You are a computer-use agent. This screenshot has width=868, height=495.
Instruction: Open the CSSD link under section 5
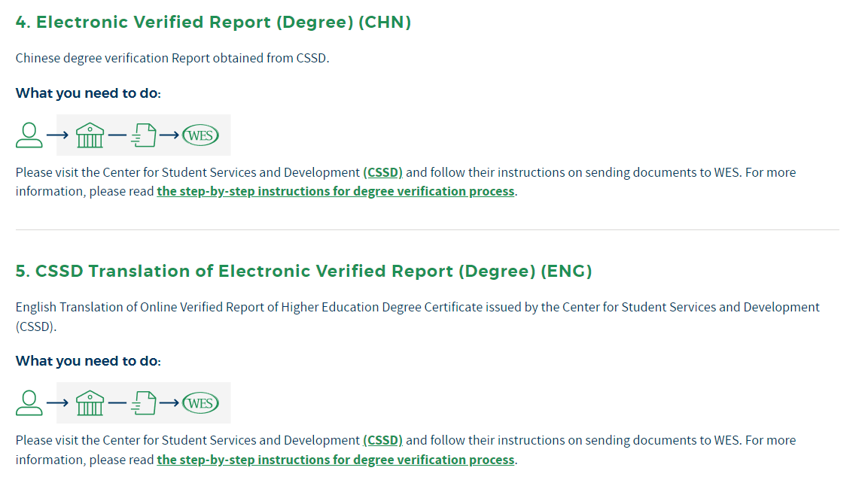pos(382,440)
